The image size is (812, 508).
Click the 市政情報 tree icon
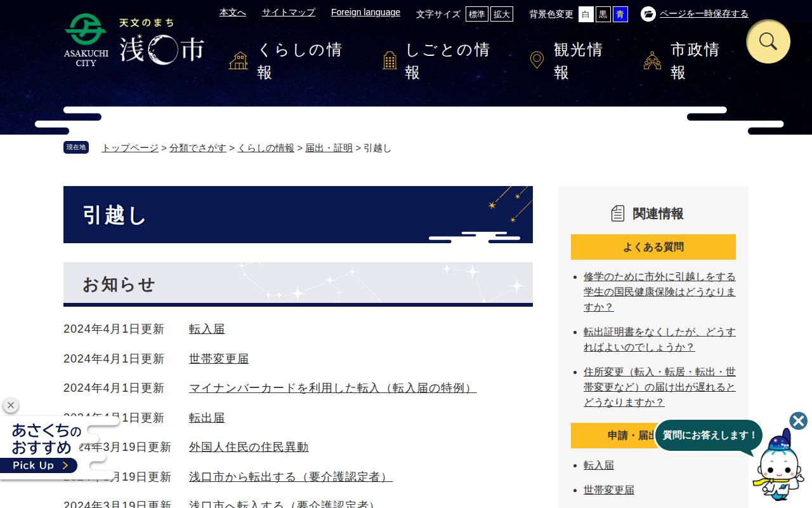(x=652, y=59)
